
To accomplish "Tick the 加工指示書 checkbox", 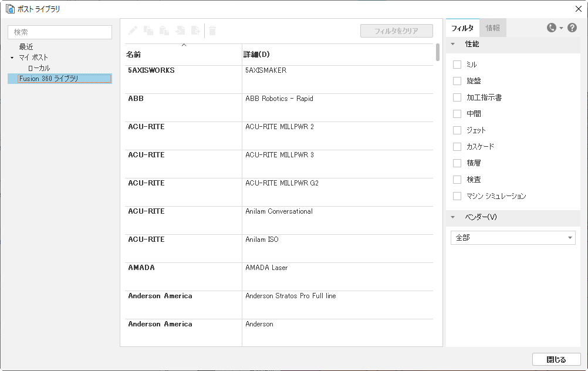I will coord(457,97).
